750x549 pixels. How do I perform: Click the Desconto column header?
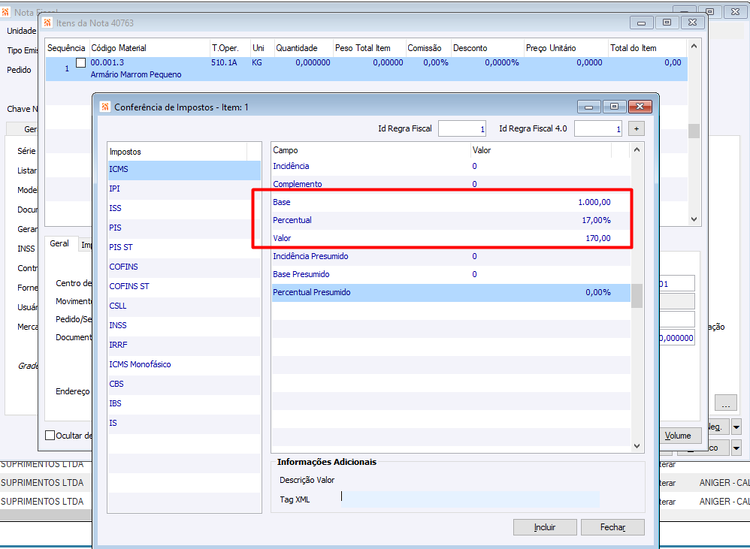tap(487, 48)
